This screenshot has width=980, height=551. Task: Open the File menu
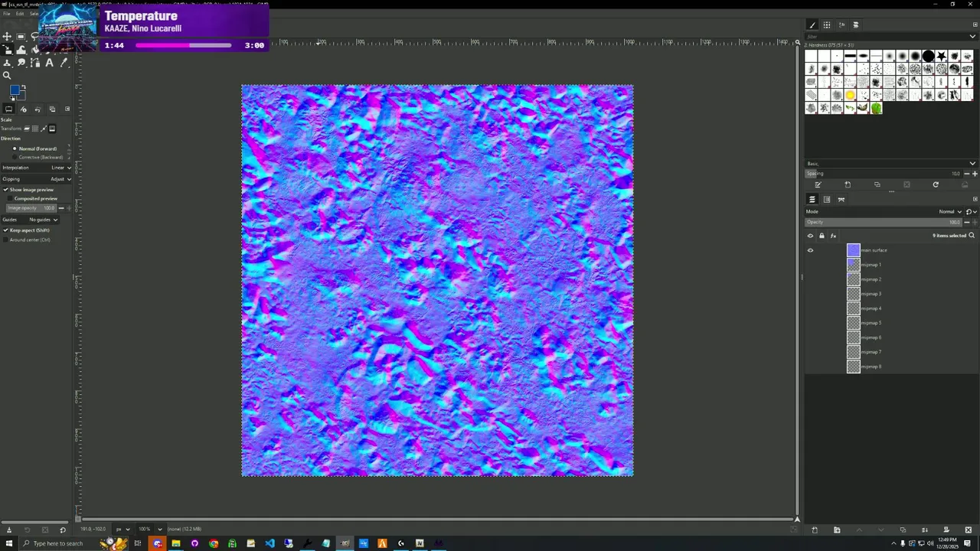tap(7, 14)
